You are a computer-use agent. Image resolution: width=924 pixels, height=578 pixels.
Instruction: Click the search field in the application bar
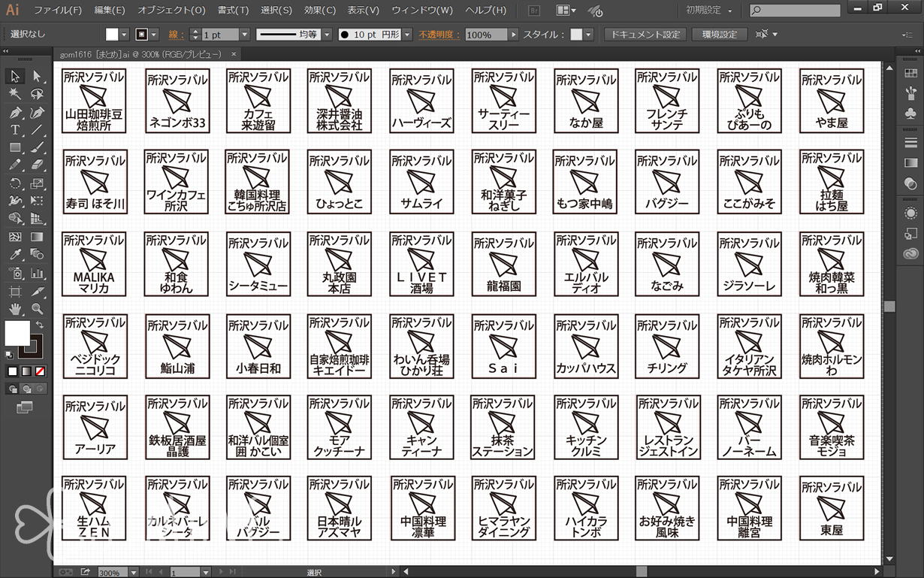[x=795, y=11]
